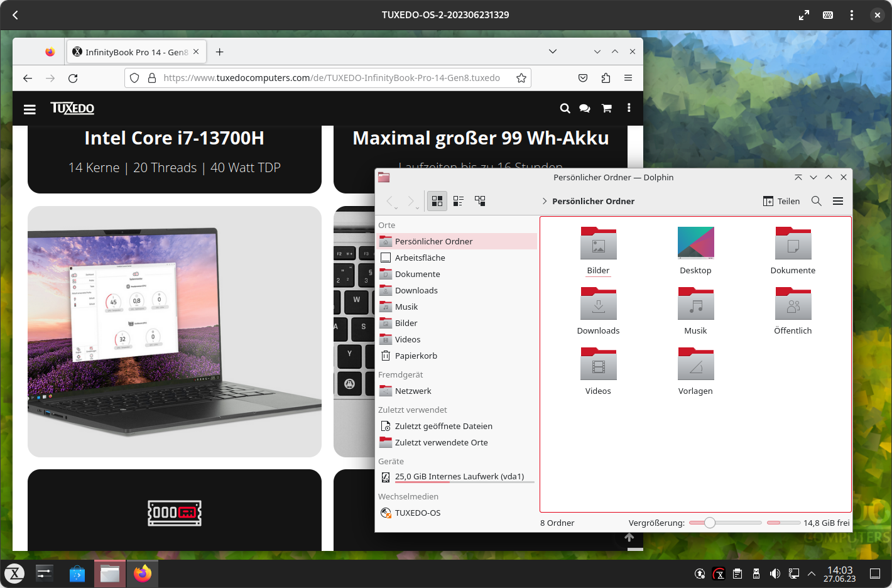Open chat icon on TUXEDO website

585,108
